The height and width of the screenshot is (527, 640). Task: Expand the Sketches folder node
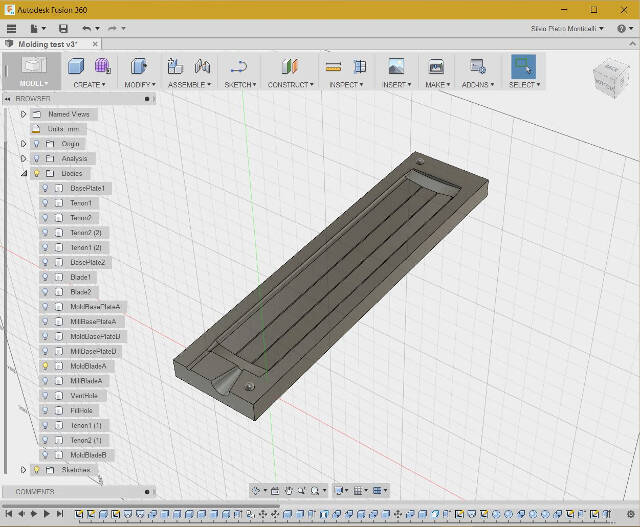(23, 470)
